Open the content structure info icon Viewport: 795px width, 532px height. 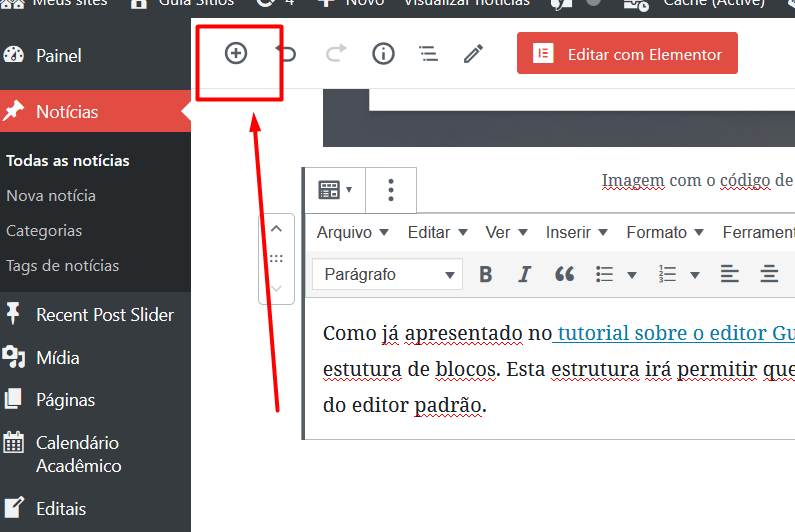[383, 54]
